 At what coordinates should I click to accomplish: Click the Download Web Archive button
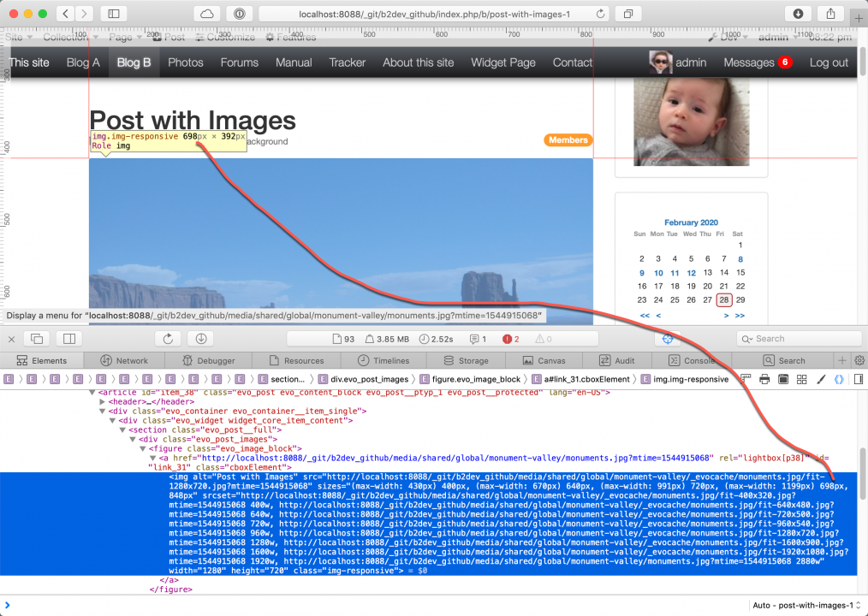(x=201, y=339)
